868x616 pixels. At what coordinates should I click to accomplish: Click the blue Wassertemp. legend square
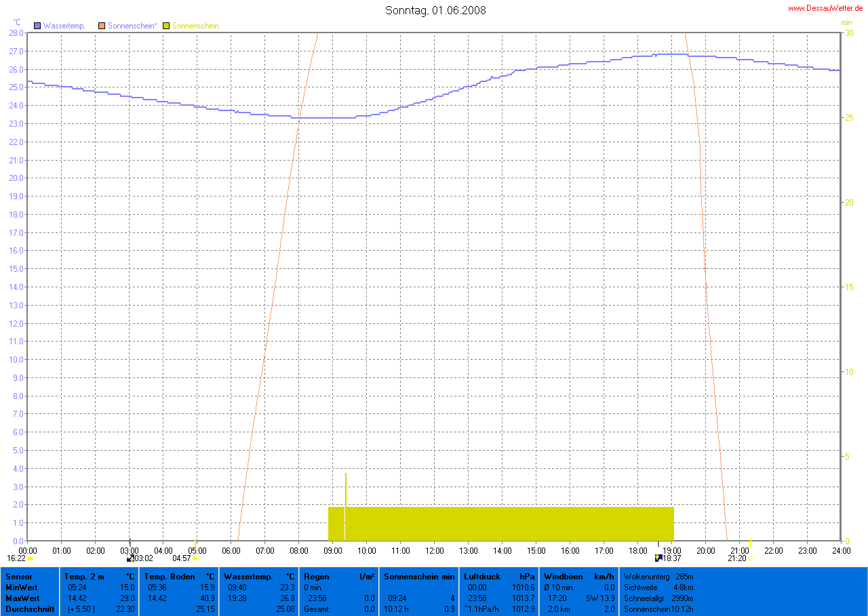[x=37, y=26]
